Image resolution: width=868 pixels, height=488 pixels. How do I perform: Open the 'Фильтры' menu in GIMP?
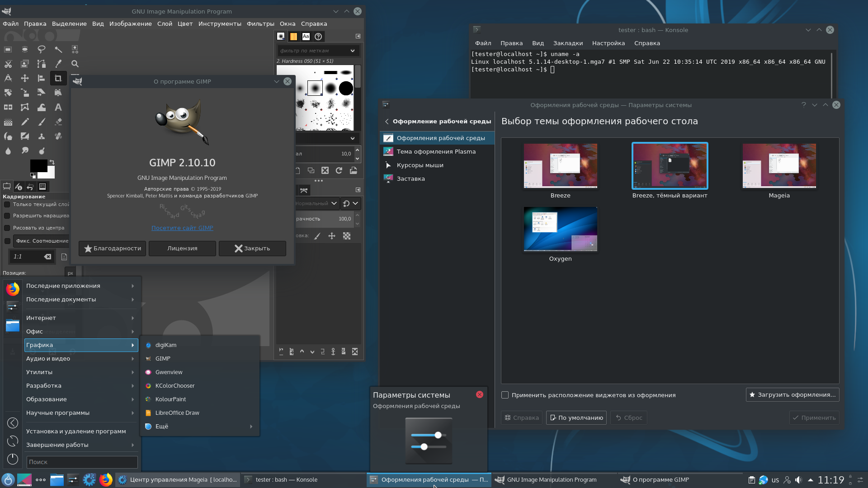tap(260, 23)
